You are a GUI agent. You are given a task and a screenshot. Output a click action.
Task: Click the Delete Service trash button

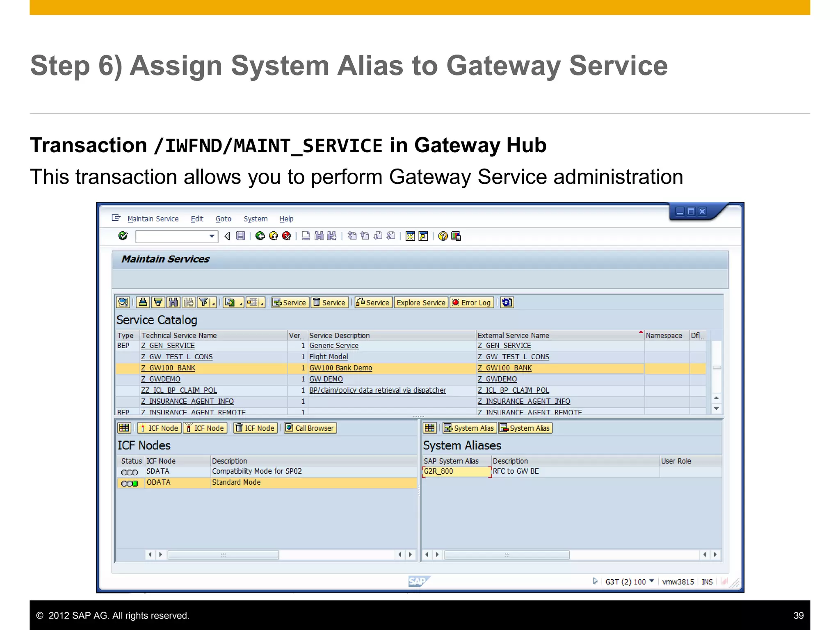pos(329,302)
